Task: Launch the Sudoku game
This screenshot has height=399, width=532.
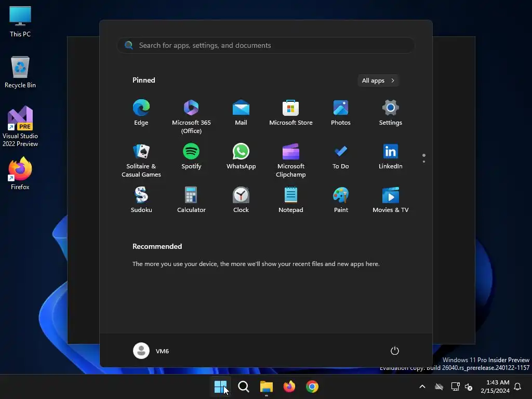Action: [x=141, y=200]
